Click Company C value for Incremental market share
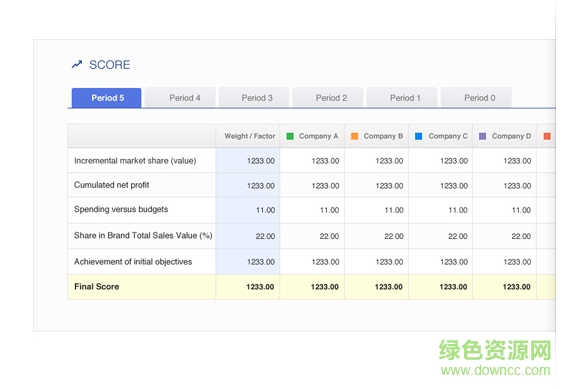Viewport: 574px width, 389px height. pyautogui.click(x=454, y=161)
